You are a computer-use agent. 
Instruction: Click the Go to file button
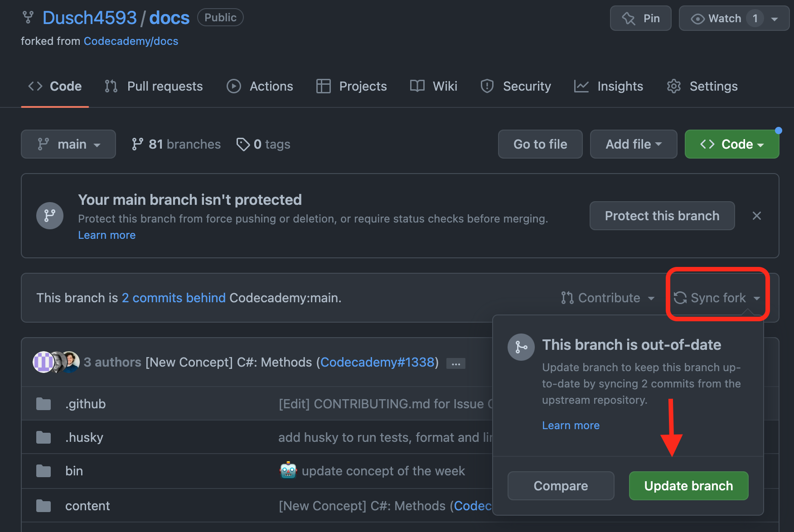(540, 144)
